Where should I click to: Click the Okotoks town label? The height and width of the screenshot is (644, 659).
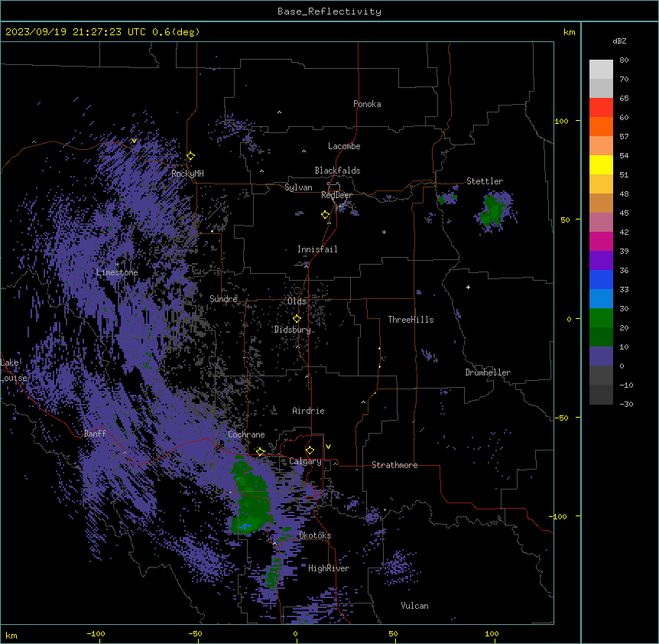point(315,535)
